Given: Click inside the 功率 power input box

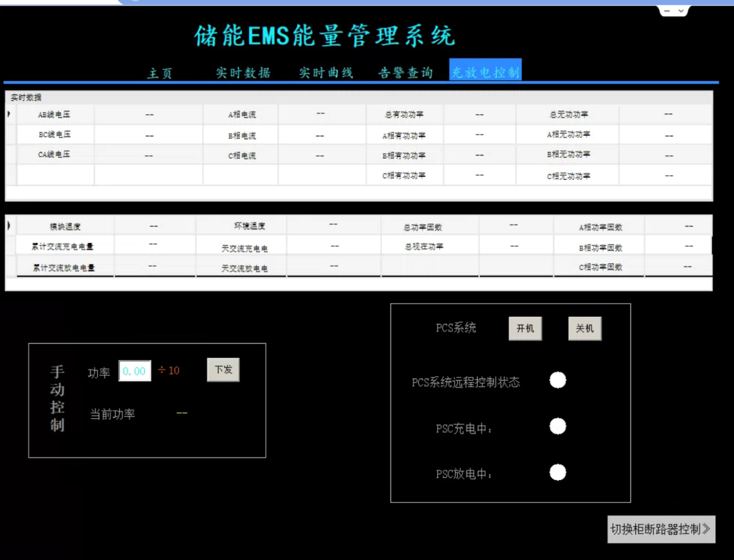Looking at the screenshot, I should [135, 372].
